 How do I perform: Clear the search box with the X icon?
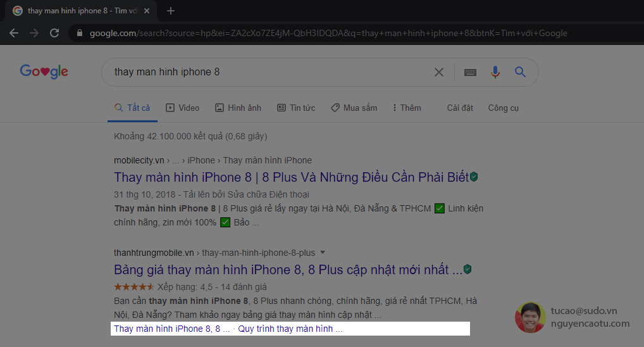(x=438, y=72)
